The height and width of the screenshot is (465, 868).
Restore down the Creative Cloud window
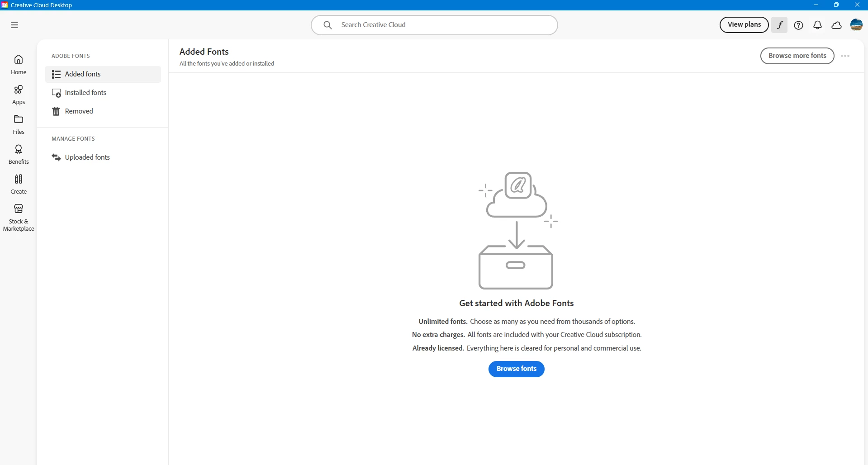[x=836, y=5]
